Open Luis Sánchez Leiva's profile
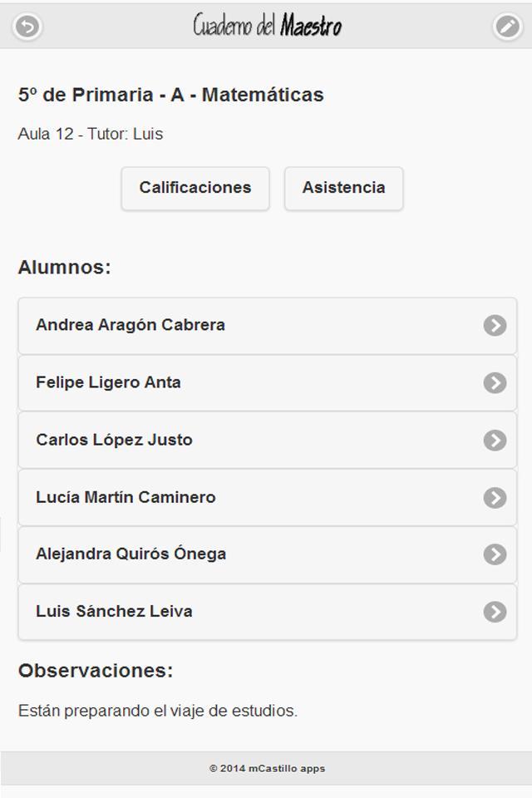 click(x=114, y=611)
